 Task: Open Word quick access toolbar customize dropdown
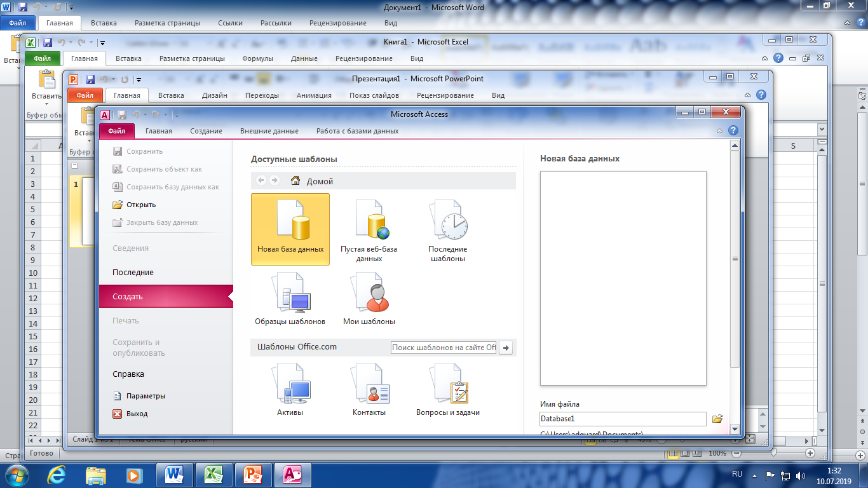(x=71, y=8)
